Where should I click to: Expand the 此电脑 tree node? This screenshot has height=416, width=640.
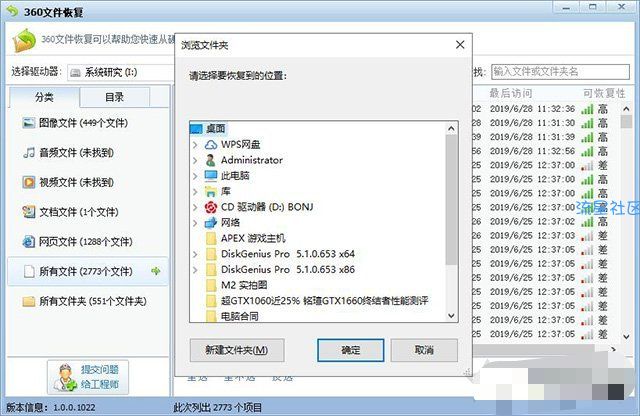[195, 176]
